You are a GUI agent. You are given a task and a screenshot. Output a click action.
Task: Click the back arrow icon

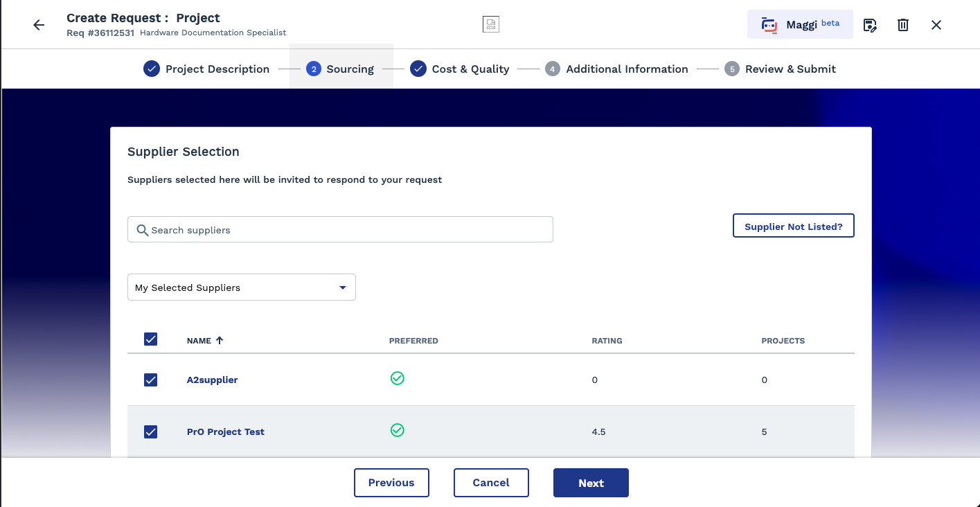click(39, 25)
